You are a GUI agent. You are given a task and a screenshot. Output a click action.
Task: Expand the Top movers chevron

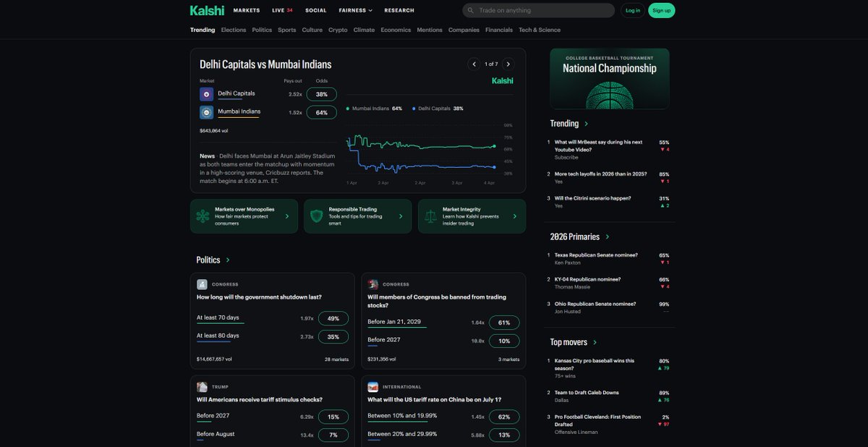595,342
